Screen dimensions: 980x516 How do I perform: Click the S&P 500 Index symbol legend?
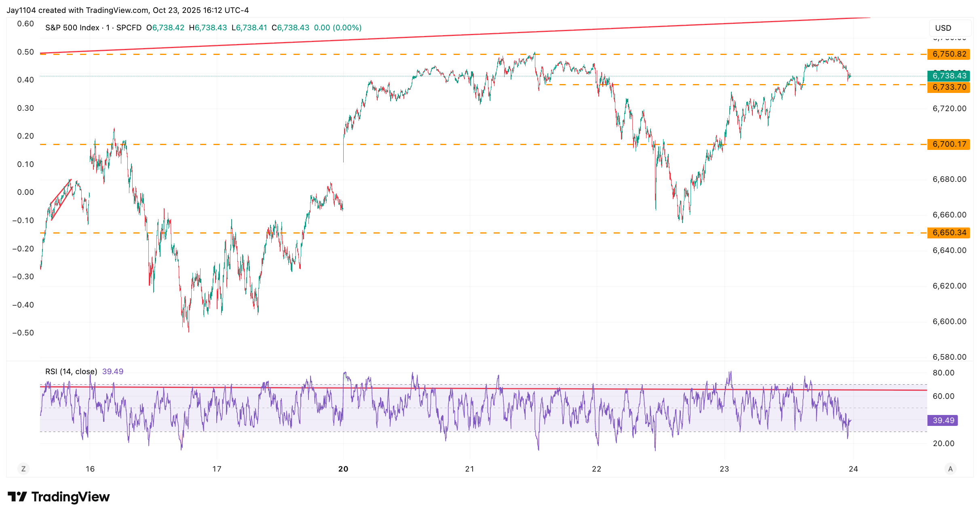click(x=72, y=28)
